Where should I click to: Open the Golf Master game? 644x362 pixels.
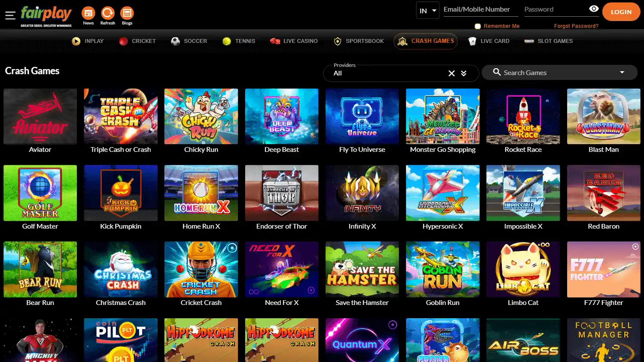(40, 193)
